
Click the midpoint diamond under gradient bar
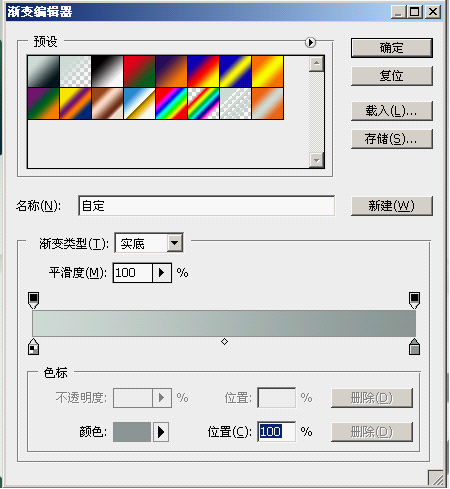pyautogui.click(x=224, y=342)
